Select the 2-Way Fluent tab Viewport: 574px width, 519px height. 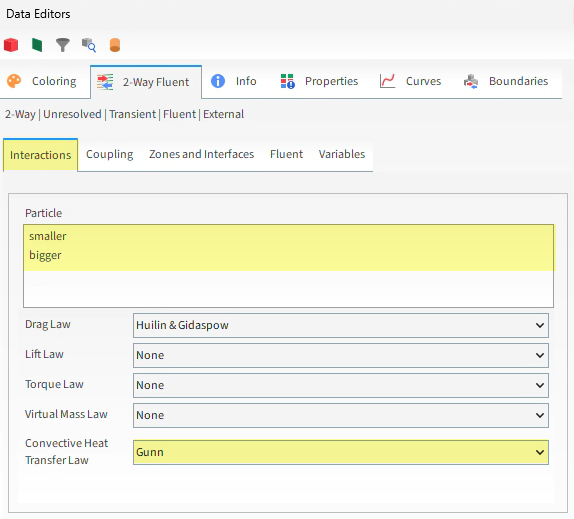pyautogui.click(x=146, y=82)
